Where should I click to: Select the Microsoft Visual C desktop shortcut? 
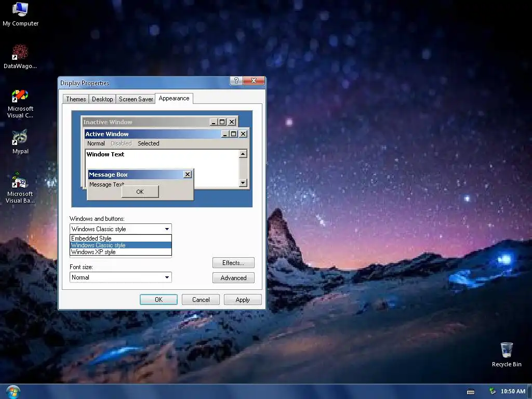20,104
